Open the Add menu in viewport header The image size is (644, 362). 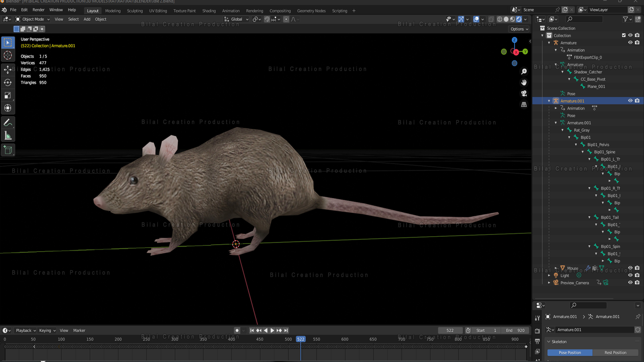87,19
